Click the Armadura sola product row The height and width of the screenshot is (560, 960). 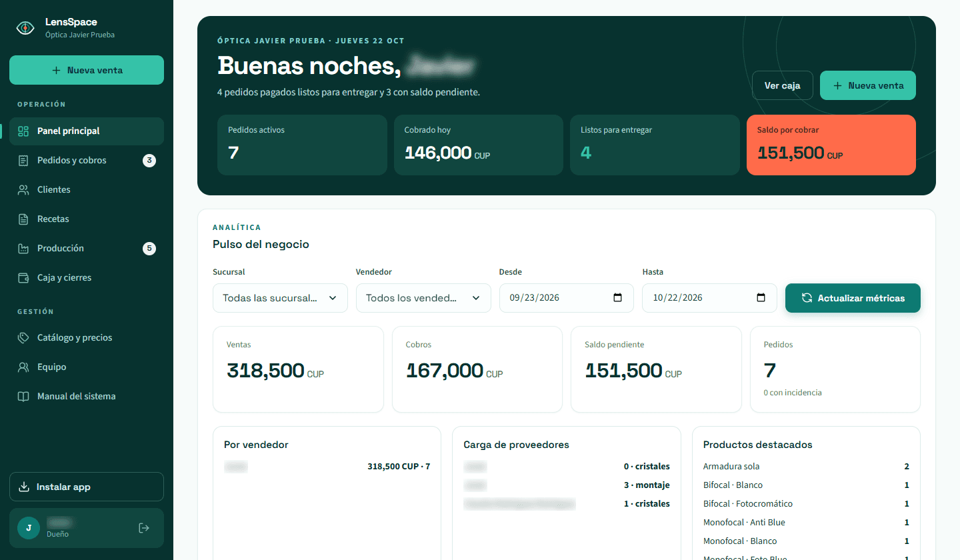[806, 467]
